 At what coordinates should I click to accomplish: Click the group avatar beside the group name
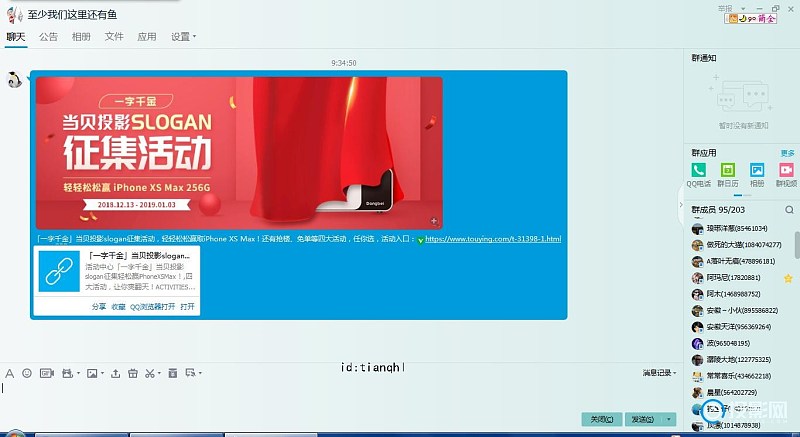[14, 14]
